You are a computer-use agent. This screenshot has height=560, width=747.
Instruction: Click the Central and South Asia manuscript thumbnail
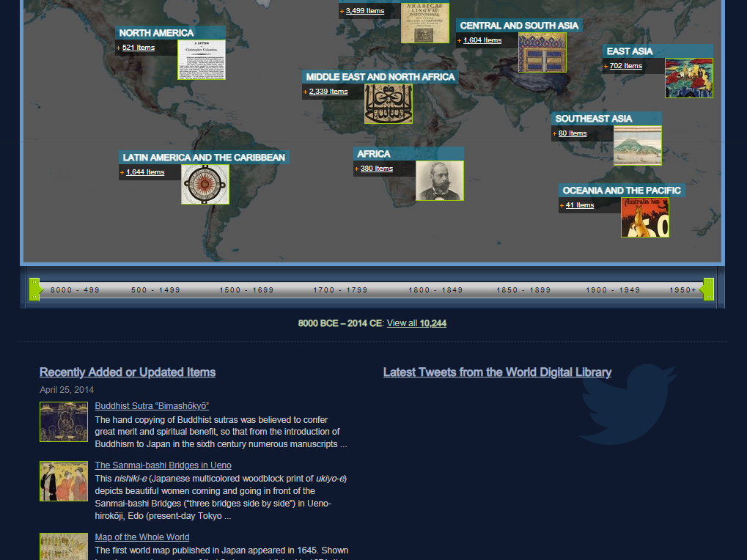(x=542, y=52)
